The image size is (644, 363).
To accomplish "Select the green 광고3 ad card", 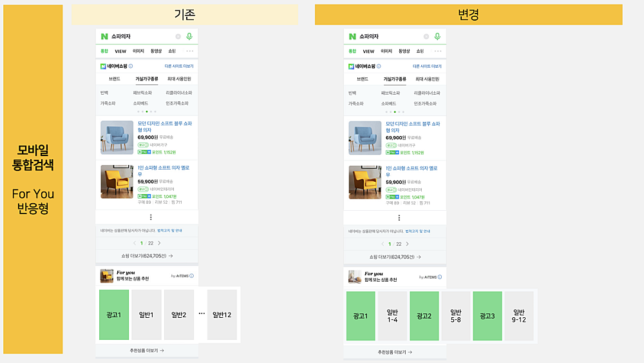I will point(487,316).
